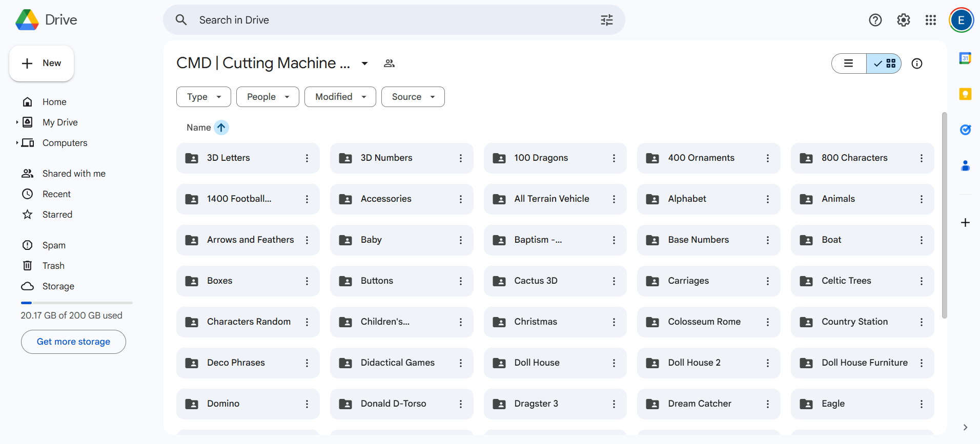Open Contacts side panel icon

click(x=965, y=166)
